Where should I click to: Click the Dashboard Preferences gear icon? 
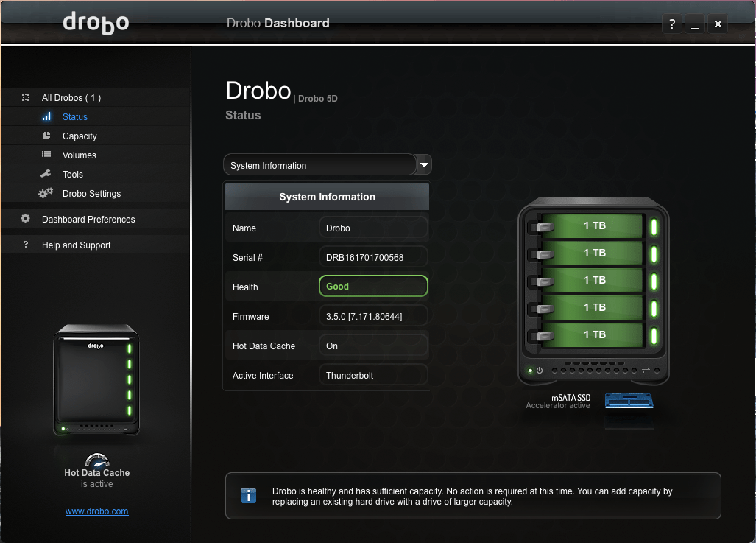(26, 219)
